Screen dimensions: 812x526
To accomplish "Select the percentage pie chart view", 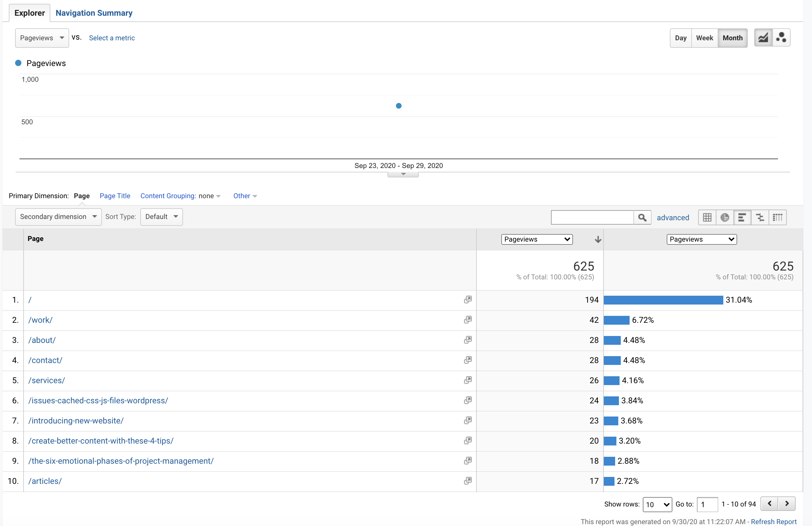I will (x=725, y=217).
